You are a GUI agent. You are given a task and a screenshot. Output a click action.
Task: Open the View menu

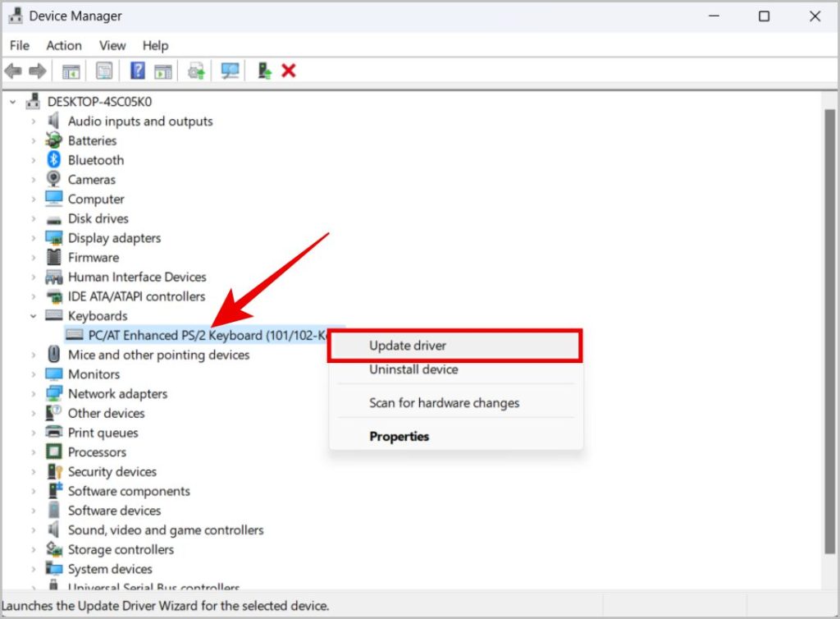pos(112,45)
